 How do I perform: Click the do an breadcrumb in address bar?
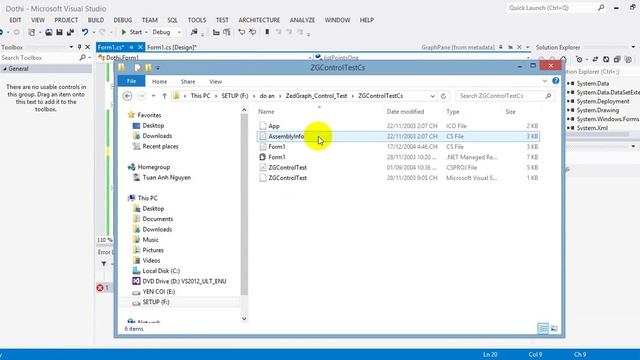click(267, 96)
